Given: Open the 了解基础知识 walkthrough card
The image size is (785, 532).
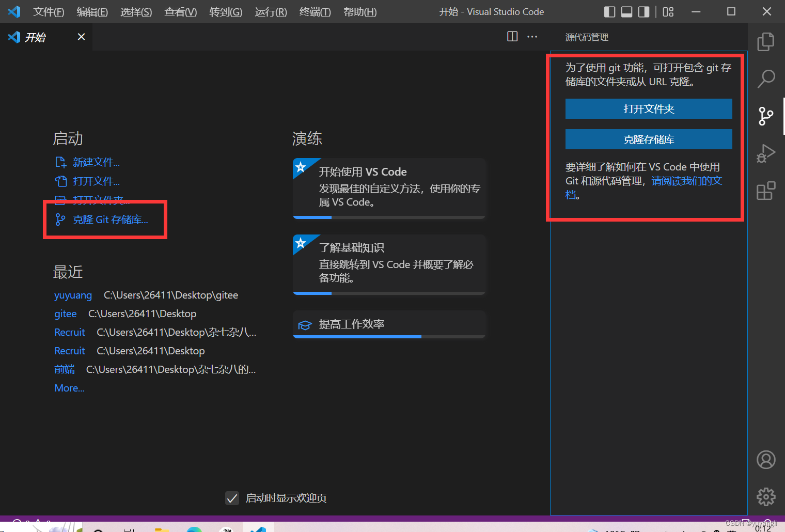Looking at the screenshot, I should tap(389, 264).
